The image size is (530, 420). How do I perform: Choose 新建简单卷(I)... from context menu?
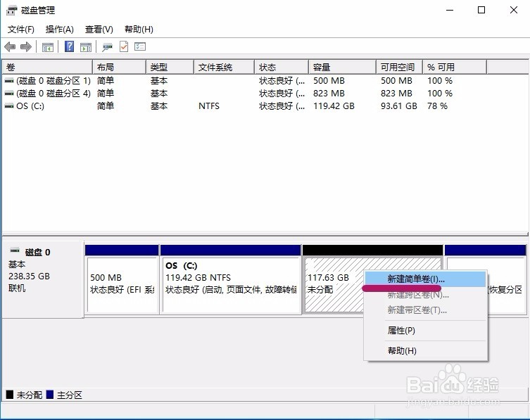425,279
